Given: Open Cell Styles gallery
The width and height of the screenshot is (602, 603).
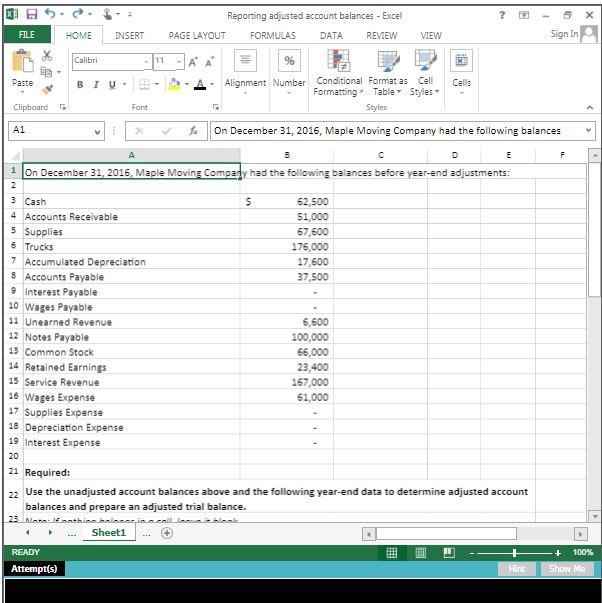Looking at the screenshot, I should (425, 73).
